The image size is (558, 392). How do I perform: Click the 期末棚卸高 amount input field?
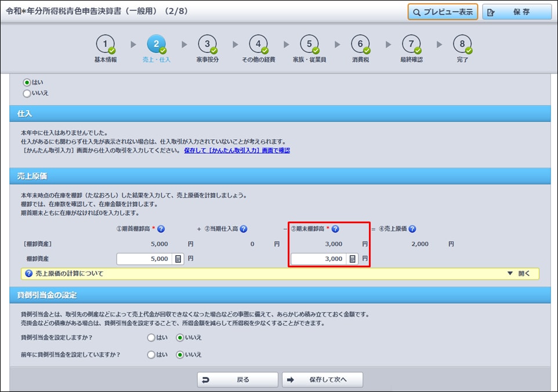pos(318,259)
